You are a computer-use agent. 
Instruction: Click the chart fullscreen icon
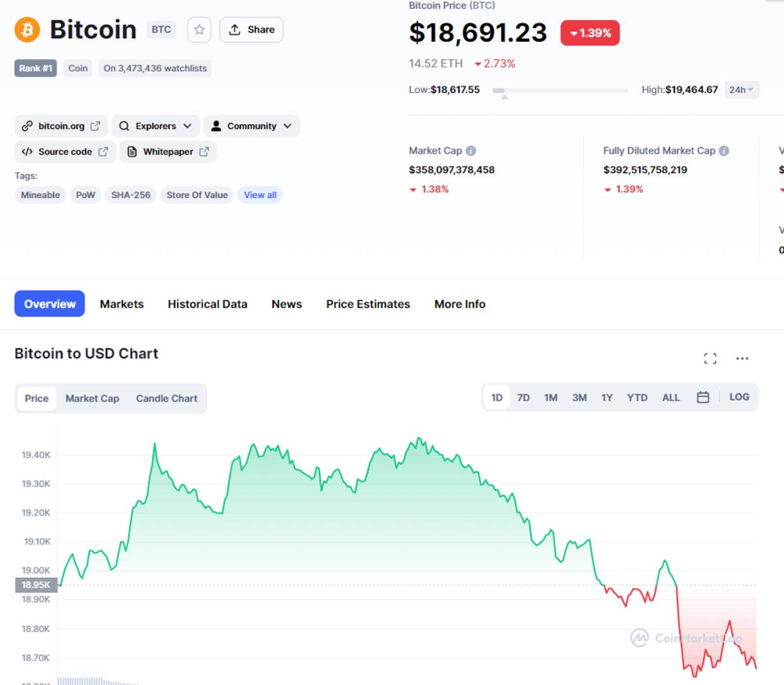pos(710,358)
